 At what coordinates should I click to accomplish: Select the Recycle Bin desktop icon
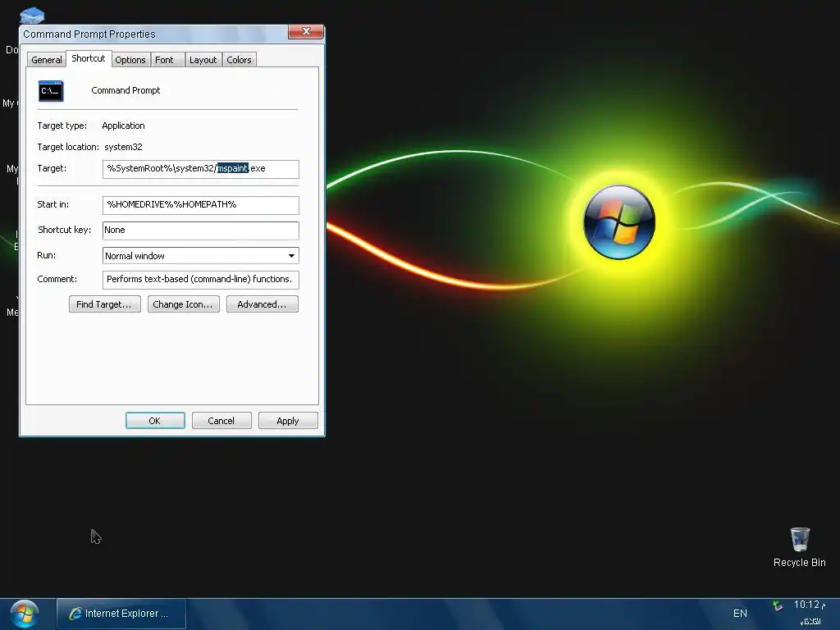(799, 547)
